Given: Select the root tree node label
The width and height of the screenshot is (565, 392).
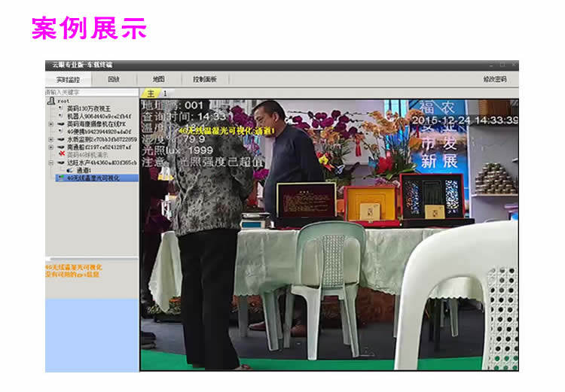Looking at the screenshot, I should (63, 102).
